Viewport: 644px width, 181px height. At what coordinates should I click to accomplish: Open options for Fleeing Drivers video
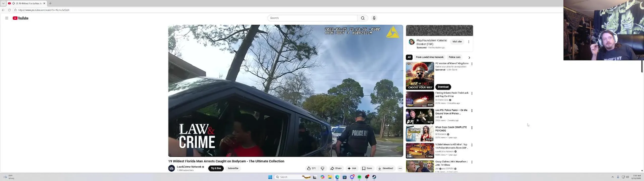tap(472, 93)
